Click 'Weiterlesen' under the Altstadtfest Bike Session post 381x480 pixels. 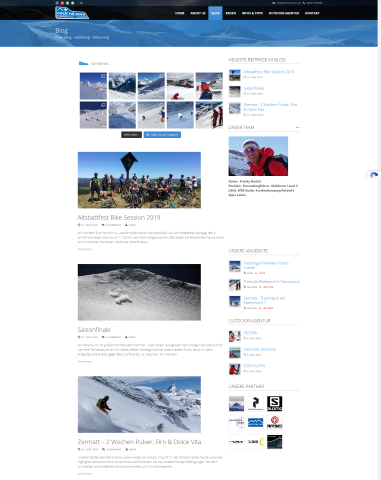tap(85, 249)
